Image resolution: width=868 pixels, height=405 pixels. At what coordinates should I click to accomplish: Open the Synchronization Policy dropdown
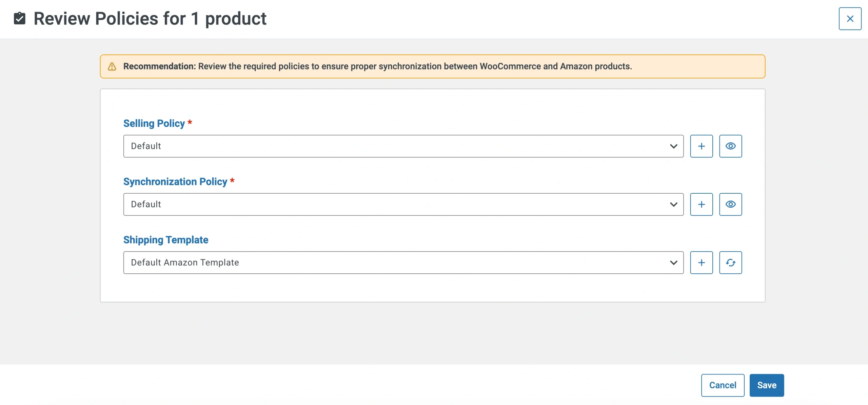[x=403, y=204]
